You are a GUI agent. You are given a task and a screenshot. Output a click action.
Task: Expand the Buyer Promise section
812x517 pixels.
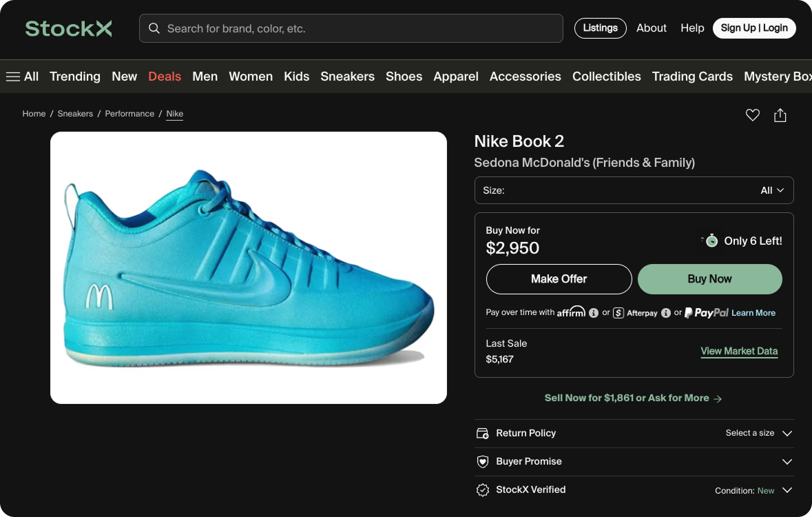pos(634,462)
